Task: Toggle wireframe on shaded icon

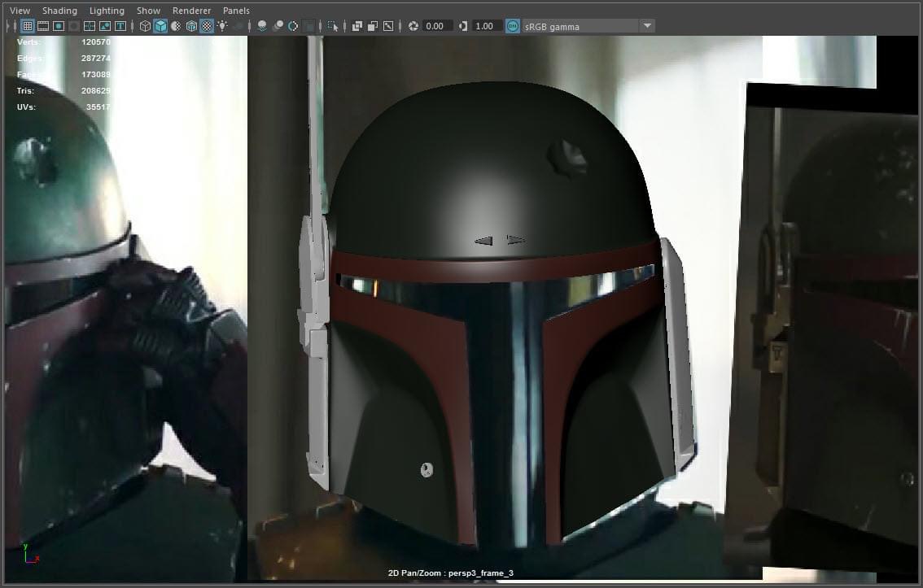Action: pyautogui.click(x=191, y=26)
